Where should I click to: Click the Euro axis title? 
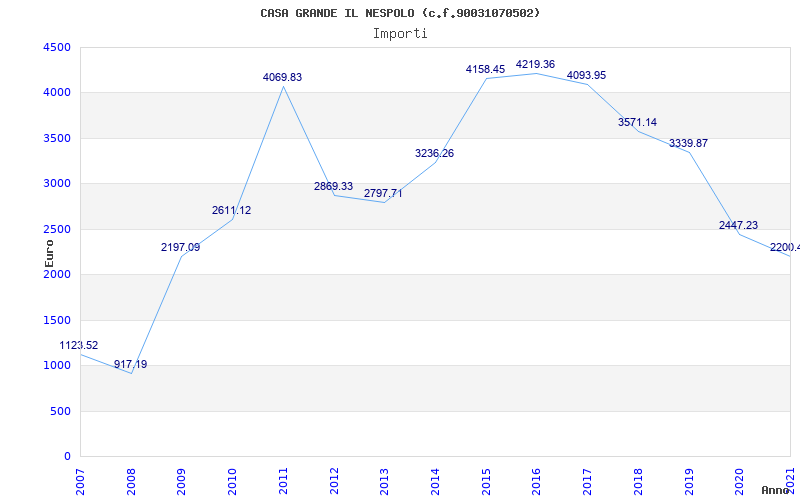tap(49, 254)
